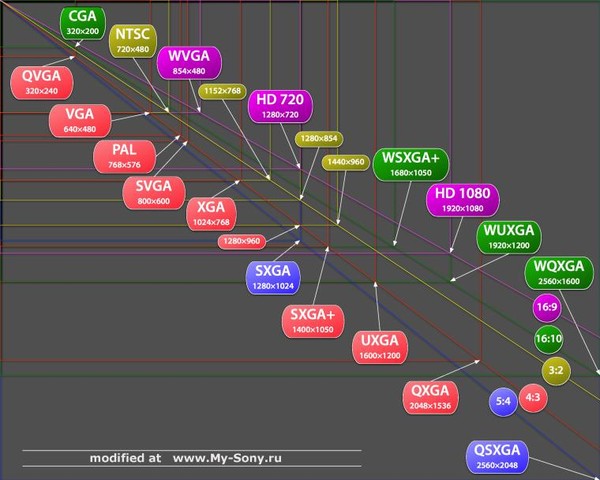Open the www.My-Sony.ru link text
The height and width of the screenshot is (480, 600).
click(x=227, y=458)
